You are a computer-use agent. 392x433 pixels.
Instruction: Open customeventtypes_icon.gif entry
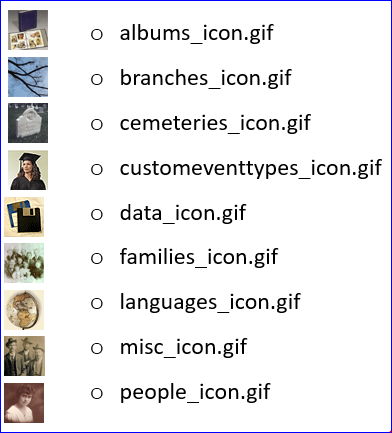pos(251,168)
